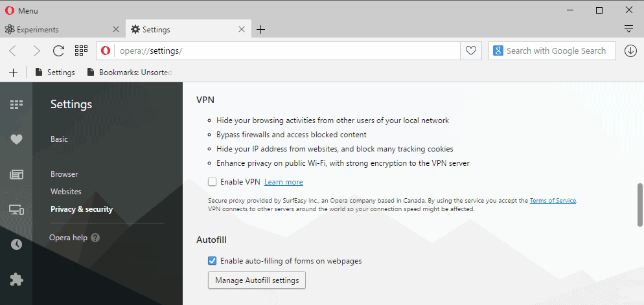644x305 pixels.
Task: Enable the VPN checkbox
Action: tap(212, 182)
